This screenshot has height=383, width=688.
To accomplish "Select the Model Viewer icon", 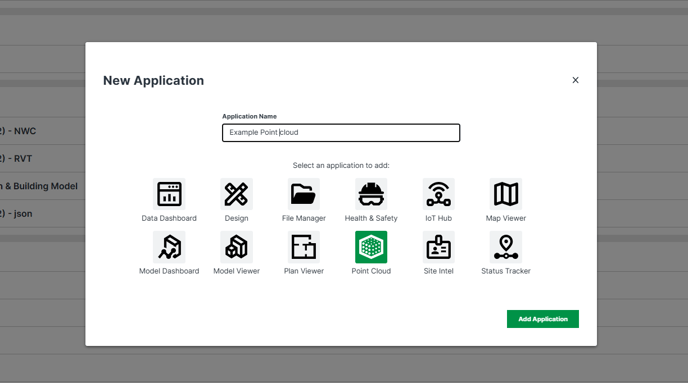I will (x=236, y=247).
